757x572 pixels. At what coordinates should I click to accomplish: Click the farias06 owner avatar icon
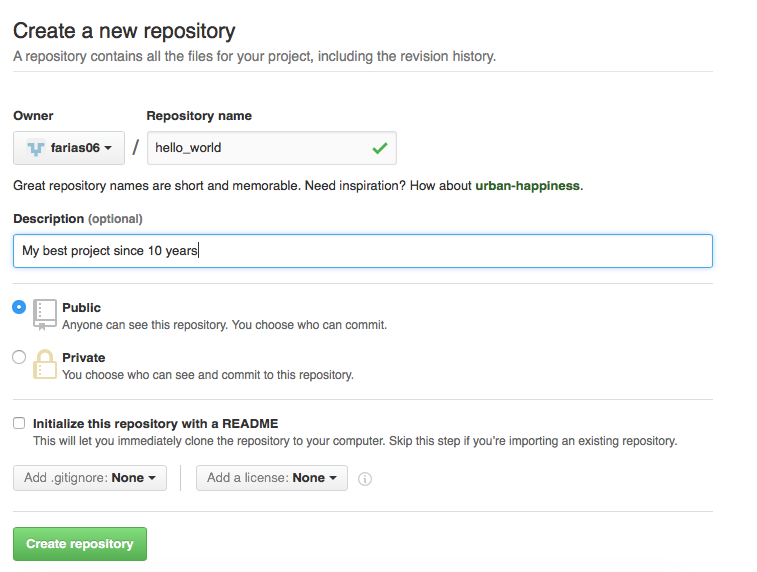click(x=36, y=148)
